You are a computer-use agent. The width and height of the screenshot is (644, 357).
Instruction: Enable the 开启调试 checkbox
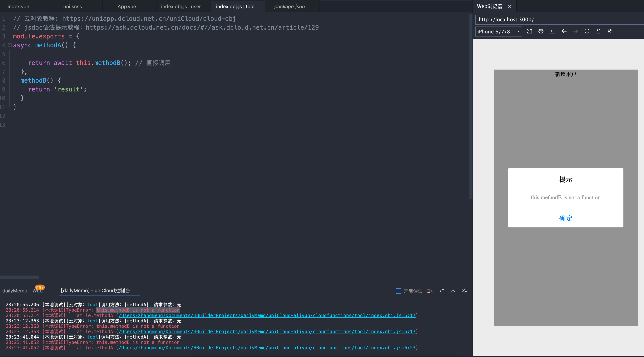point(398,291)
